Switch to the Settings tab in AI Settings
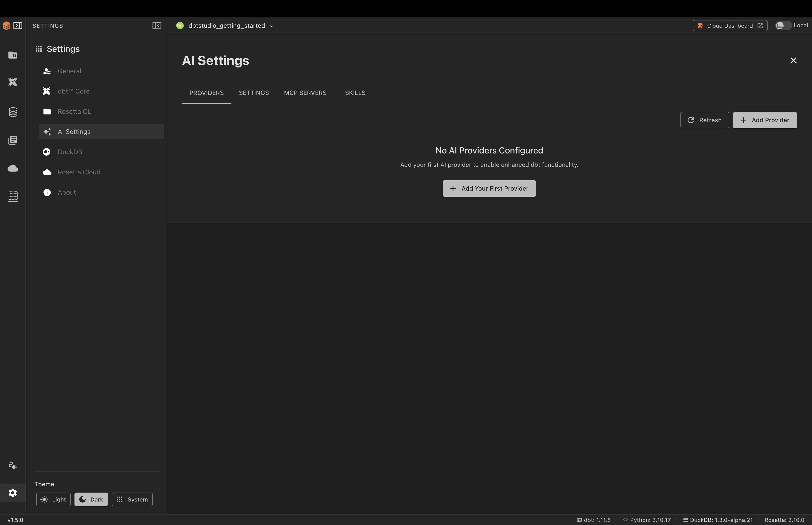This screenshot has height=525, width=812. [254, 93]
